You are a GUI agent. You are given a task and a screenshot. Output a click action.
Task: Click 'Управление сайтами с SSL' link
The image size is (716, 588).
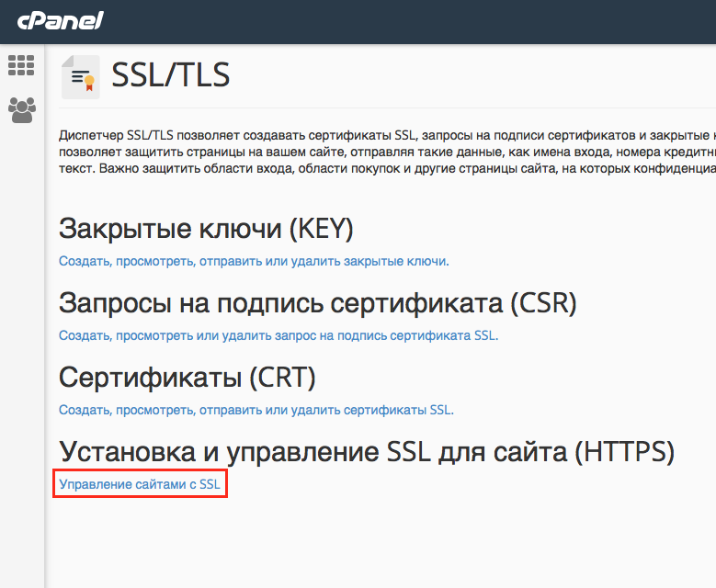(x=140, y=484)
